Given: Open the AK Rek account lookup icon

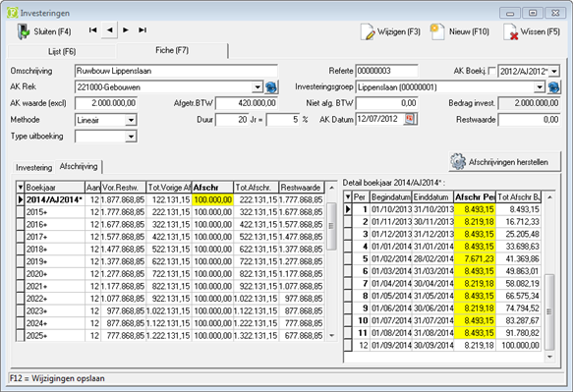Looking at the screenshot, I should click(x=271, y=87).
